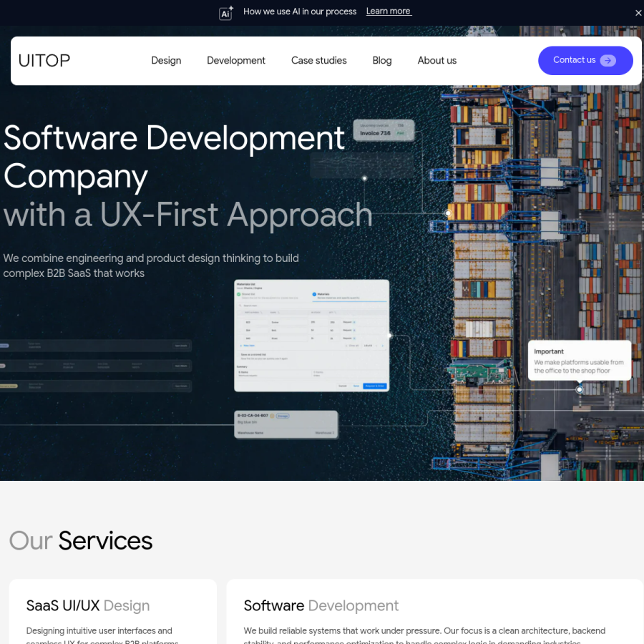Open the Learn more link
Viewport: 644px width, 644px height.
click(389, 11)
